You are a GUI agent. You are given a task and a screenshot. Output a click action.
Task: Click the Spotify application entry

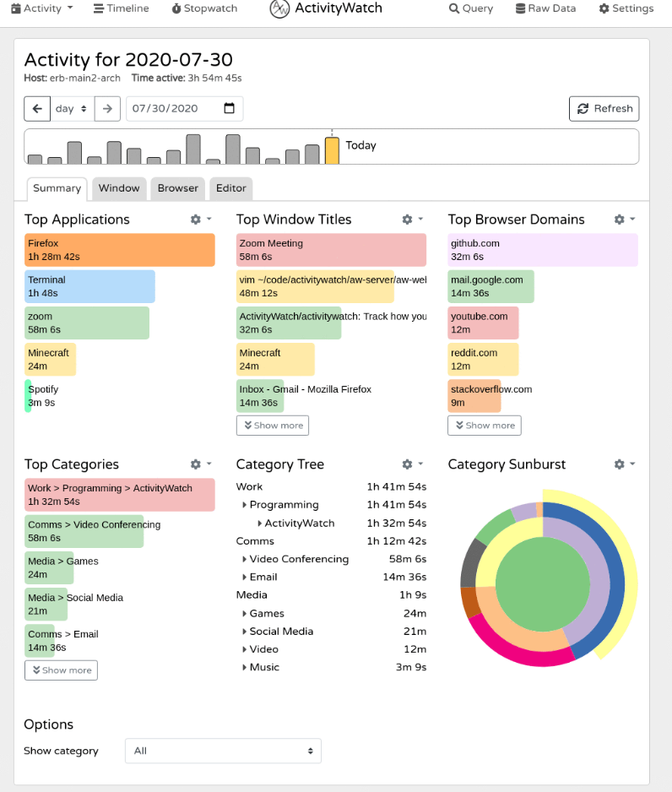coord(43,396)
